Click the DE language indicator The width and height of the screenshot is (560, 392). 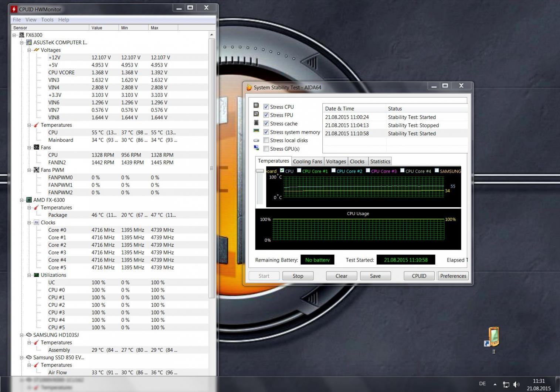pos(482,384)
